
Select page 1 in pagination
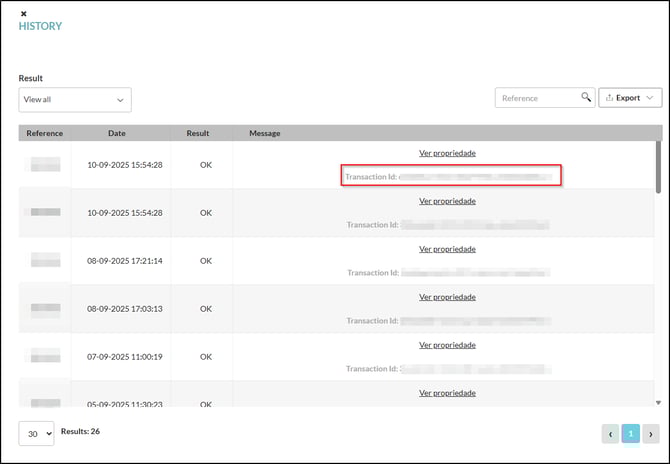630,433
